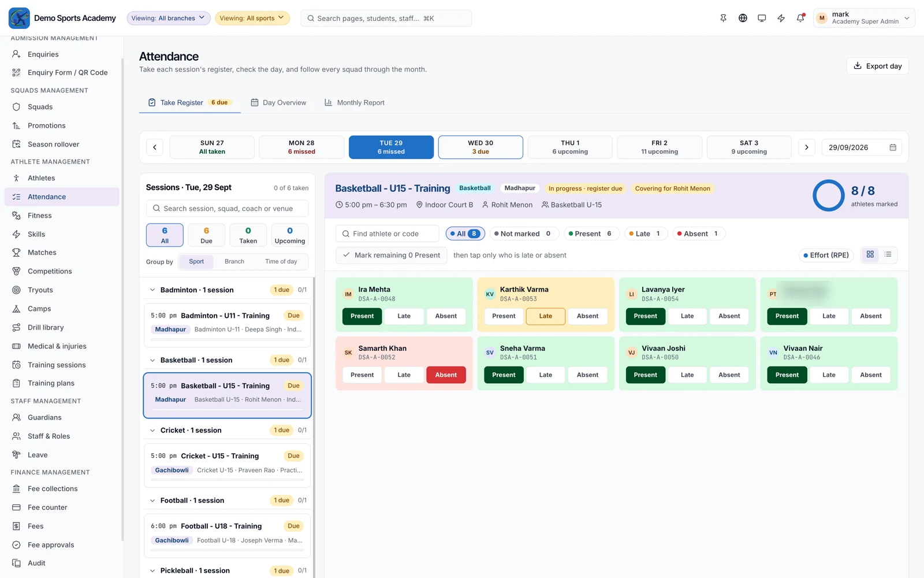Open the lightning quick actions icon
This screenshot has width=924, height=578.
point(781,18)
